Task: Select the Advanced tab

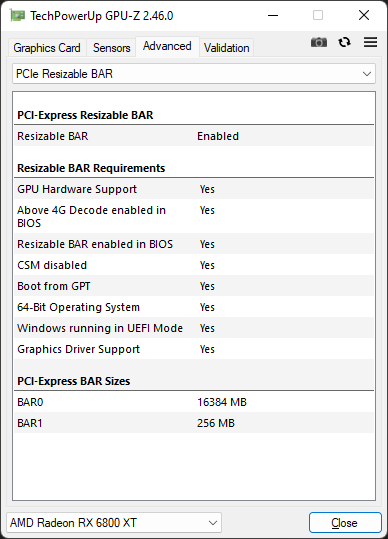Action: [x=167, y=46]
